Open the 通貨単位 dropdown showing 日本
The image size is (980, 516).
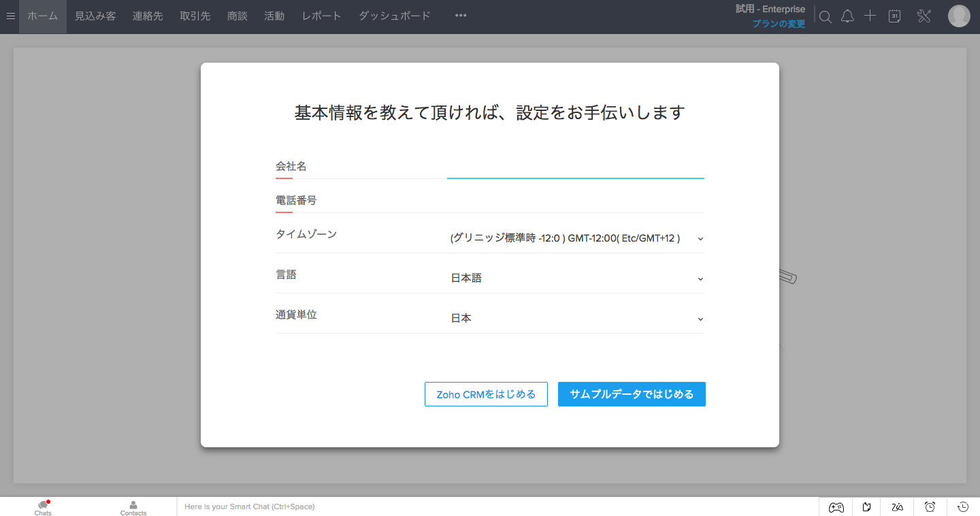click(x=576, y=319)
